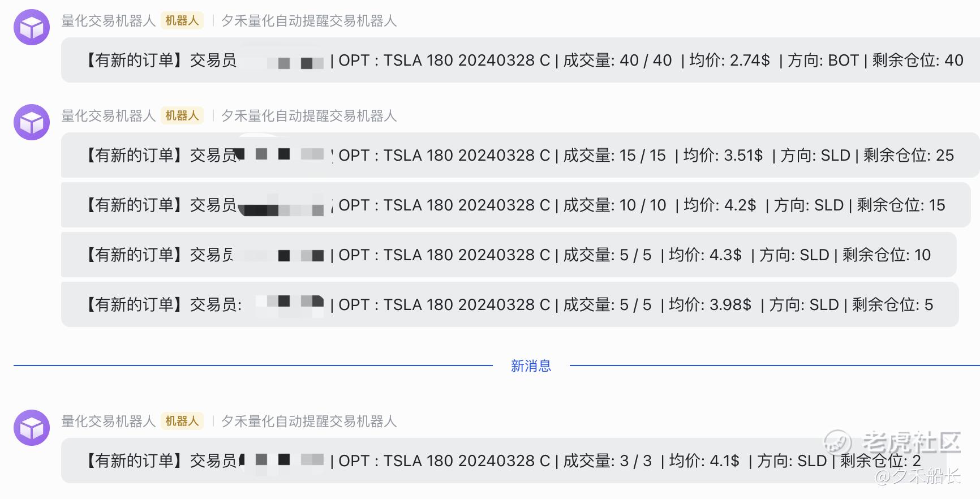The height and width of the screenshot is (499, 980).
Task: Click the bot avatar beside the 3.51$ SLD order
Action: pyautogui.click(x=32, y=122)
